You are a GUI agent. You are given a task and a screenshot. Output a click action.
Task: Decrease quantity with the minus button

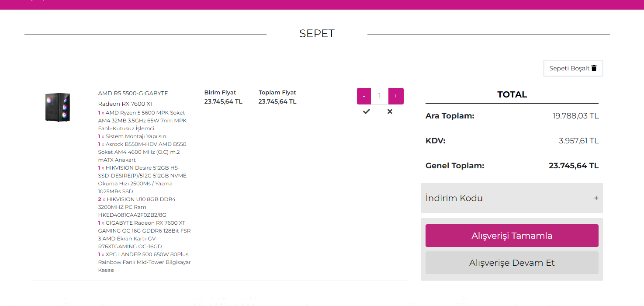tap(364, 96)
